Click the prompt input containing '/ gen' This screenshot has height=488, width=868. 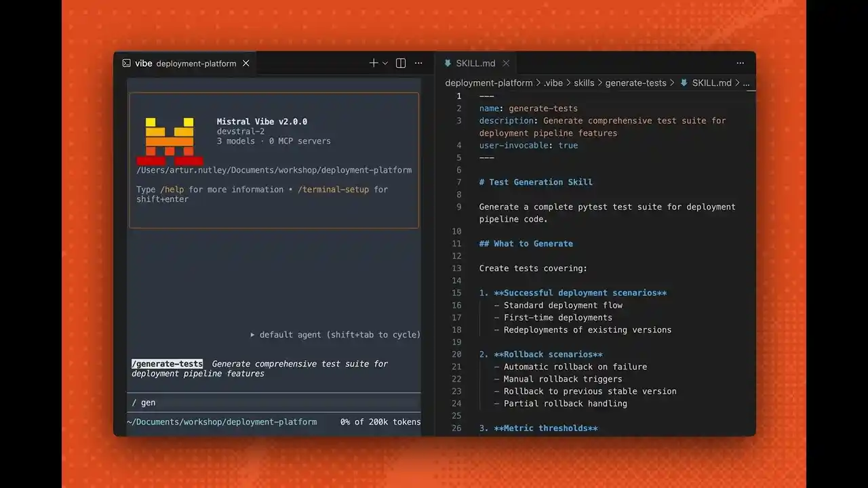[x=271, y=403]
